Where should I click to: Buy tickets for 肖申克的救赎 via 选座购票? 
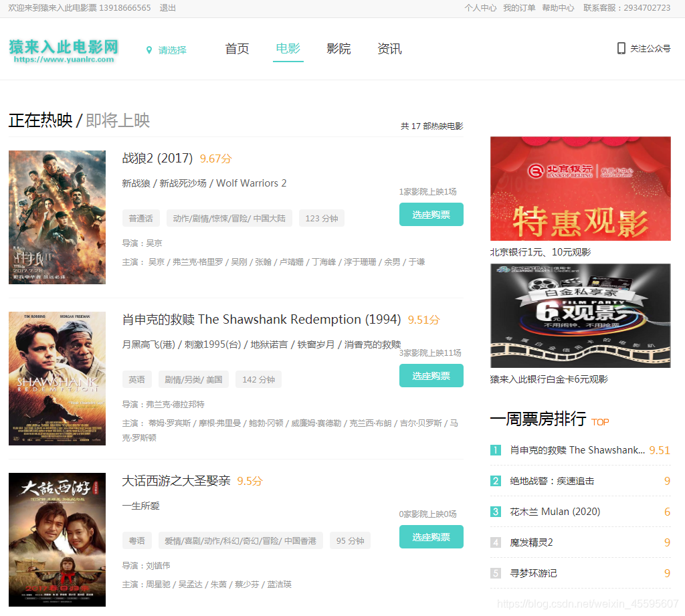[x=431, y=376]
